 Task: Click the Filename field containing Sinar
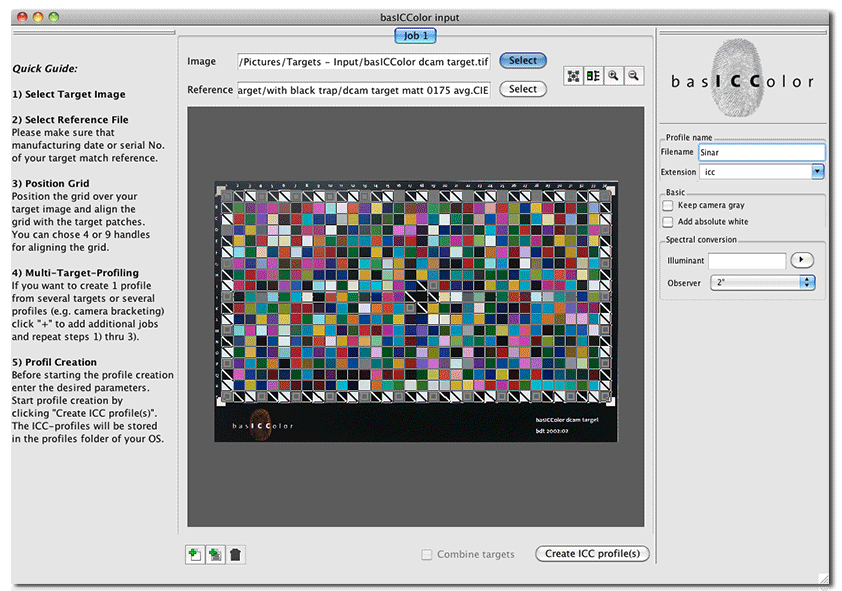761,152
